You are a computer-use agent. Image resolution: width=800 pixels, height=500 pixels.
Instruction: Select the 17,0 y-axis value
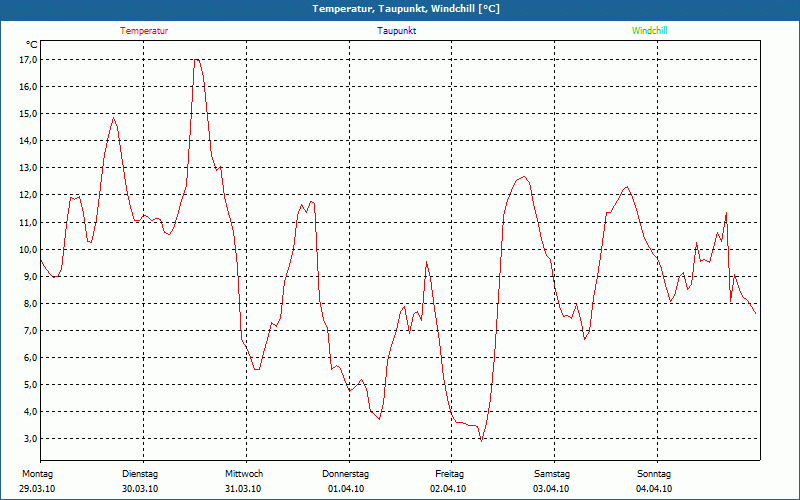pyautogui.click(x=29, y=60)
